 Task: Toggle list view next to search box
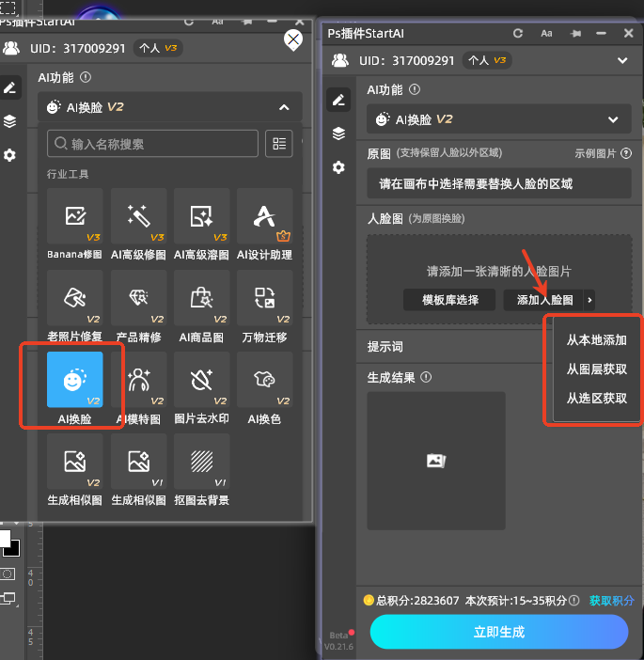279,144
